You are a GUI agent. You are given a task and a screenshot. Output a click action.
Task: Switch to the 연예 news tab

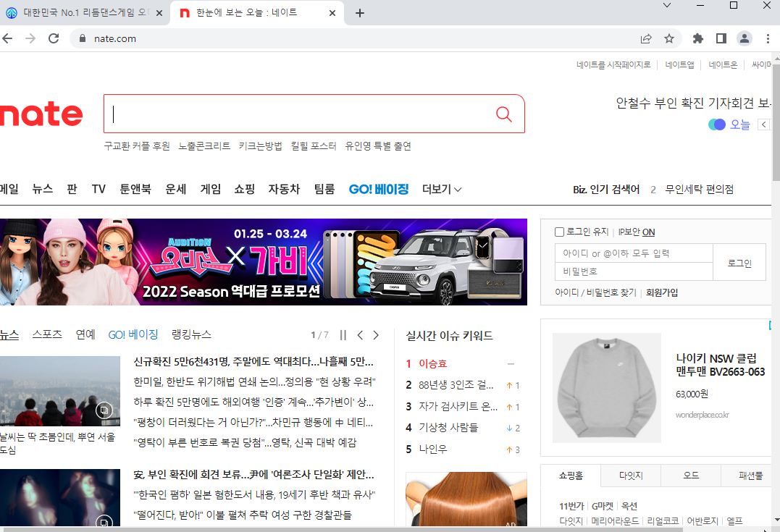point(85,334)
